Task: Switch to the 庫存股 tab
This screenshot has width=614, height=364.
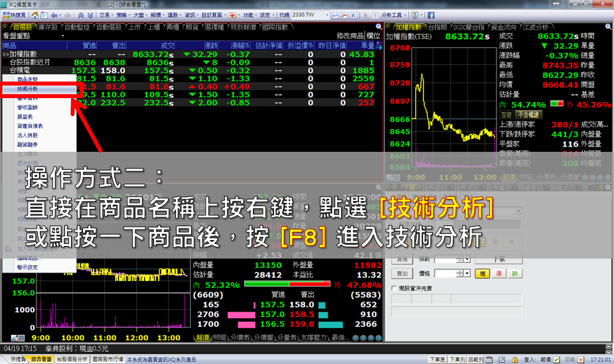Action: pyautogui.click(x=48, y=27)
